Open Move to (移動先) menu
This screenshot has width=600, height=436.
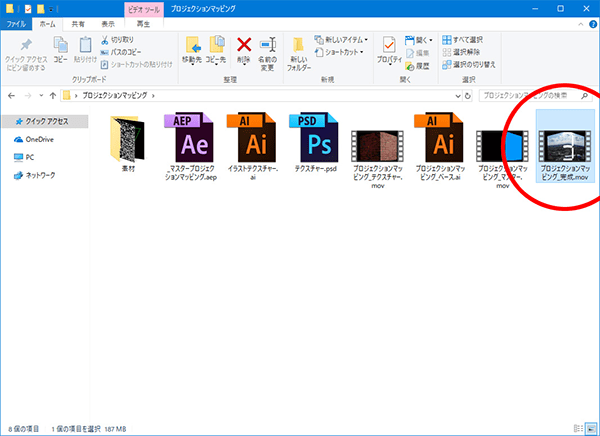192,51
